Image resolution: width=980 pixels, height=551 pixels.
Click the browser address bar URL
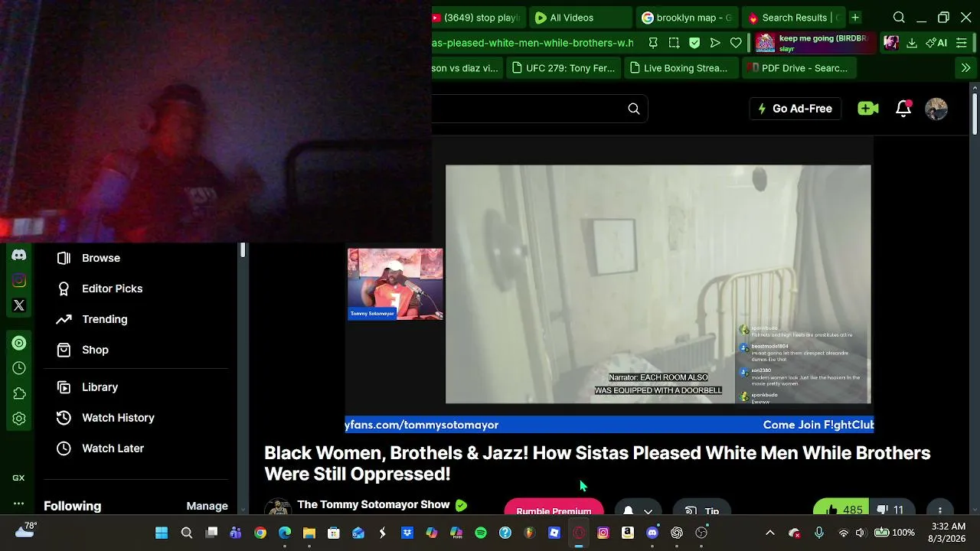point(533,43)
